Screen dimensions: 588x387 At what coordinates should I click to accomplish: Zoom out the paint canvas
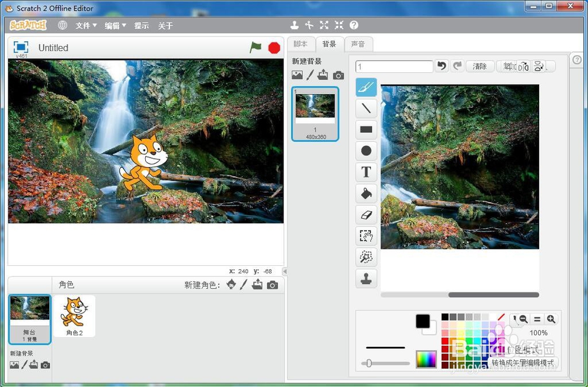pyautogui.click(x=524, y=319)
